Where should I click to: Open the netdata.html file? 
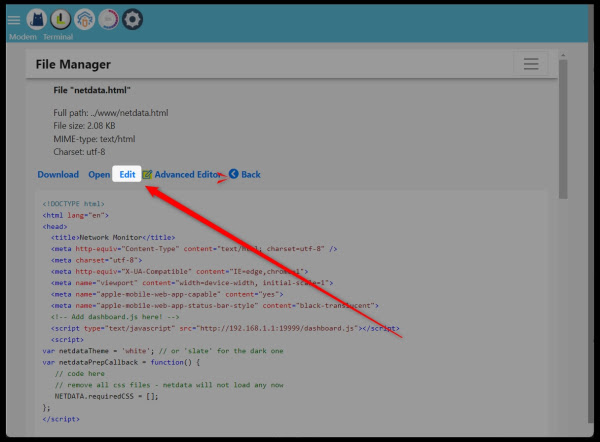tap(99, 175)
